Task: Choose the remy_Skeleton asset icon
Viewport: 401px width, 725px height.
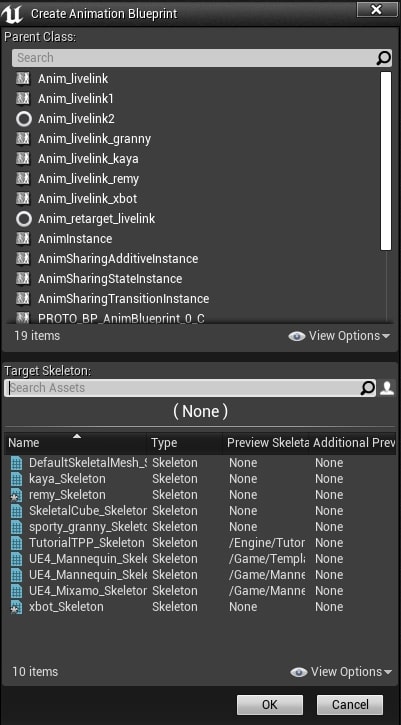Action: coord(17,495)
